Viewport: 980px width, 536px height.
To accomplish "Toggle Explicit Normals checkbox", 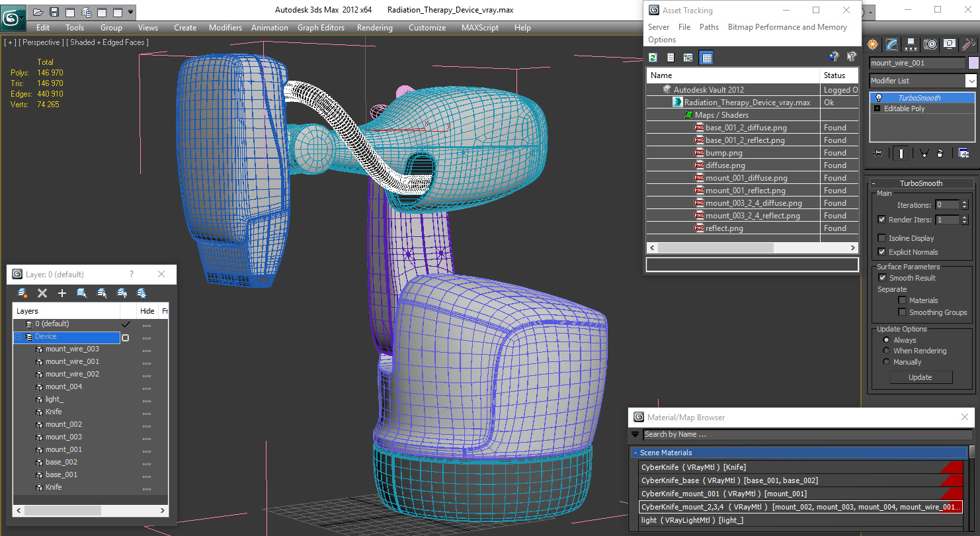I will click(881, 252).
